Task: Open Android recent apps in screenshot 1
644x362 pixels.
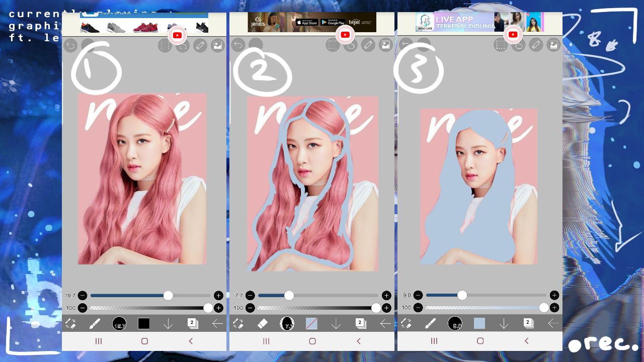Action: [x=99, y=341]
